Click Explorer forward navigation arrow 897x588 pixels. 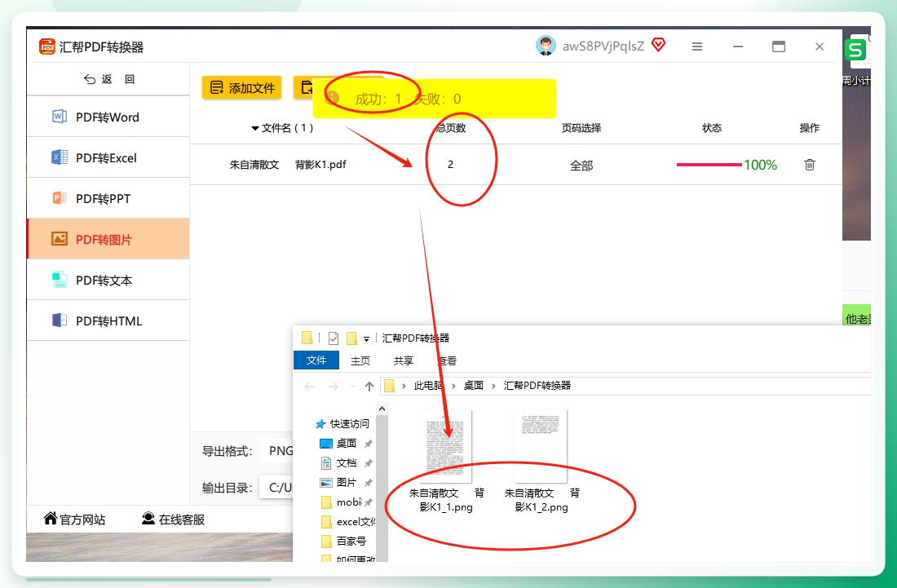[x=333, y=387]
